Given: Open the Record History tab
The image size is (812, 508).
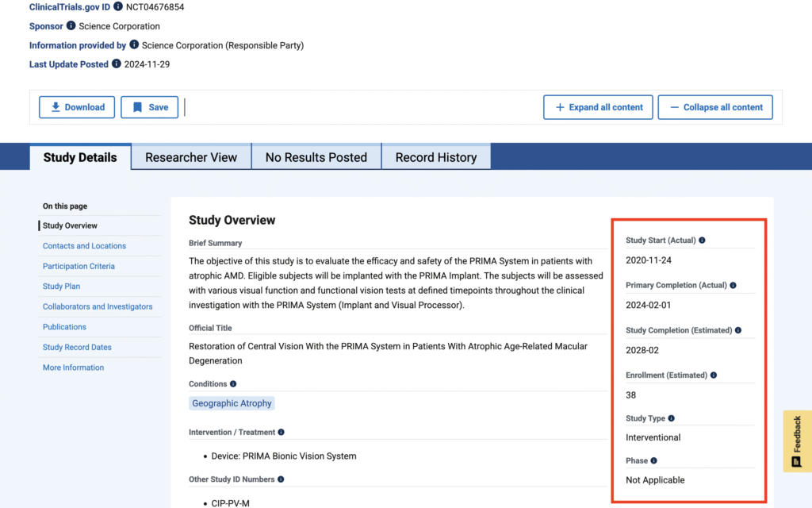Looking at the screenshot, I should click(435, 157).
